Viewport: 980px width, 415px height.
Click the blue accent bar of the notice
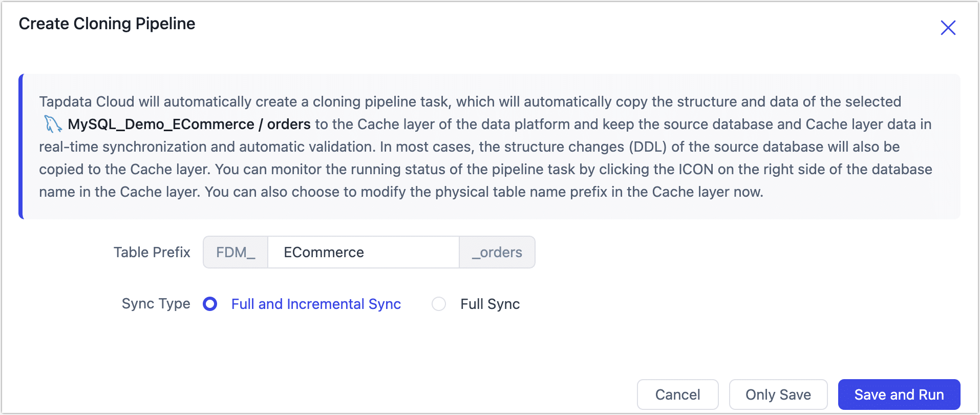tap(21, 147)
